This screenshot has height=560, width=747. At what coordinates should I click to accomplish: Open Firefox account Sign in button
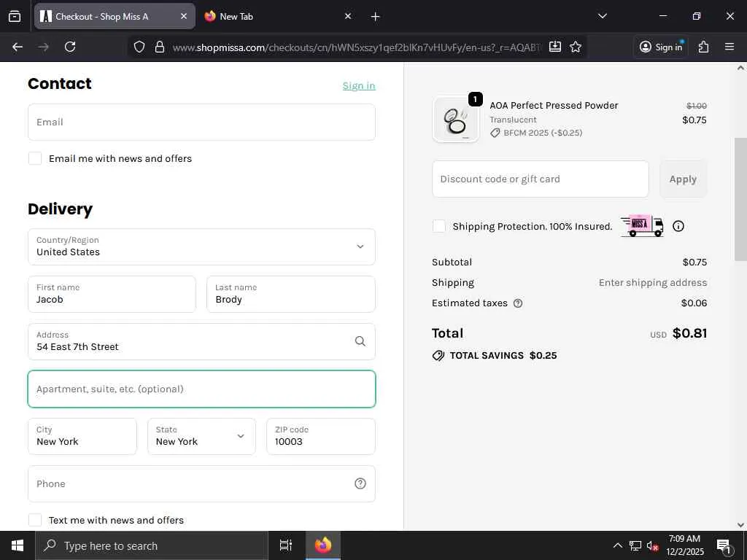point(661,47)
